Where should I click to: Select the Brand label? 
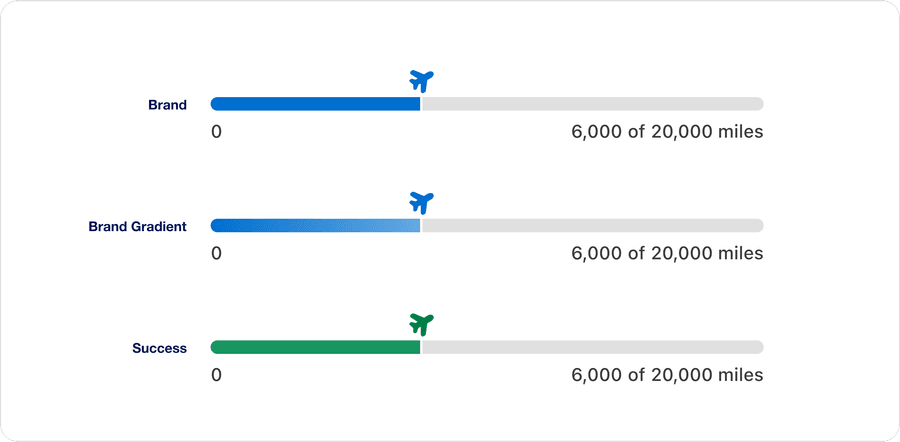pyautogui.click(x=167, y=105)
